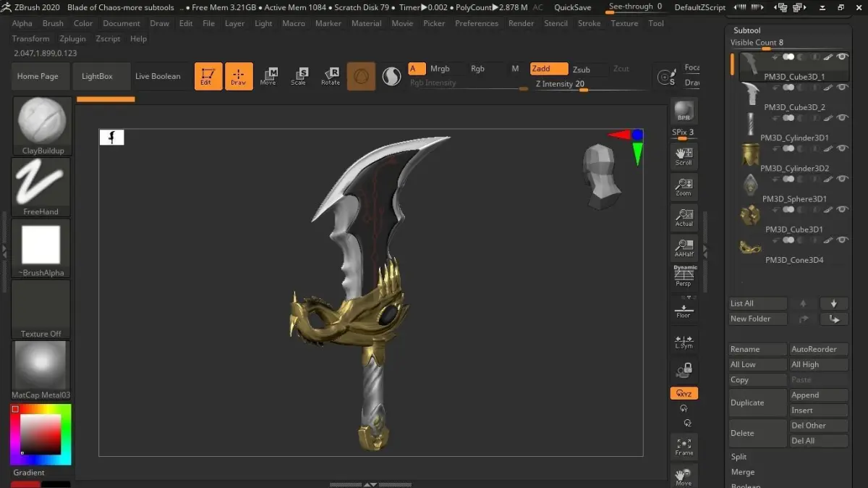Click head orientation camera widget

click(x=600, y=177)
